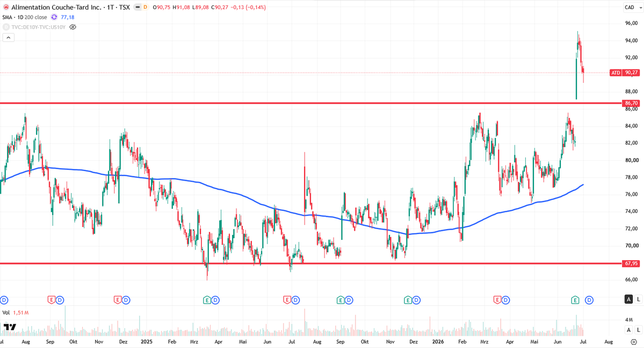Click the SMA indicator refresh icon
This screenshot has height=348, width=644.
tap(54, 17)
